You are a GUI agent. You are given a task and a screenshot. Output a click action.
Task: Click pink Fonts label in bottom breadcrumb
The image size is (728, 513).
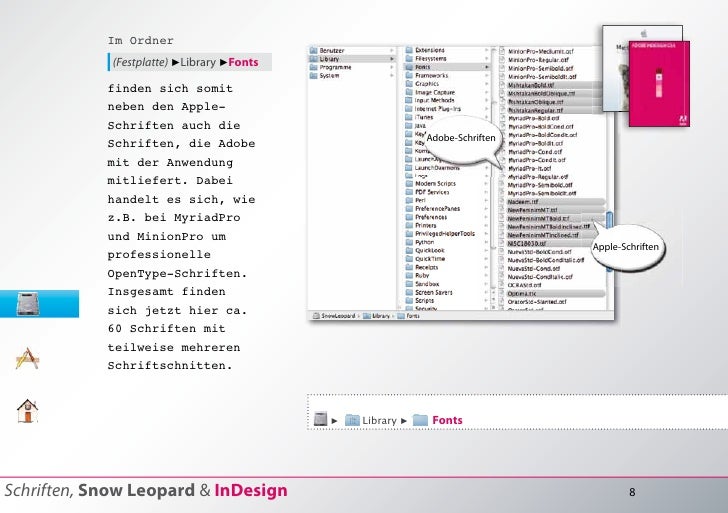(x=447, y=420)
